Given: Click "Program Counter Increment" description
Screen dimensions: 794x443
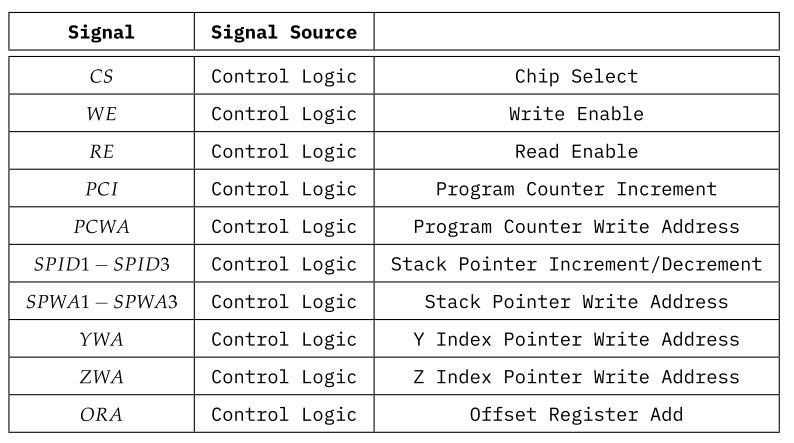Looking at the screenshot, I should (576, 189).
